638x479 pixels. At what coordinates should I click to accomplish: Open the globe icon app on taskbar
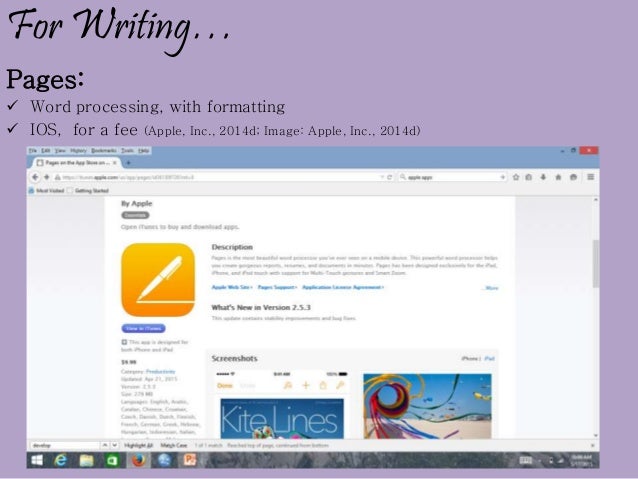[164, 460]
